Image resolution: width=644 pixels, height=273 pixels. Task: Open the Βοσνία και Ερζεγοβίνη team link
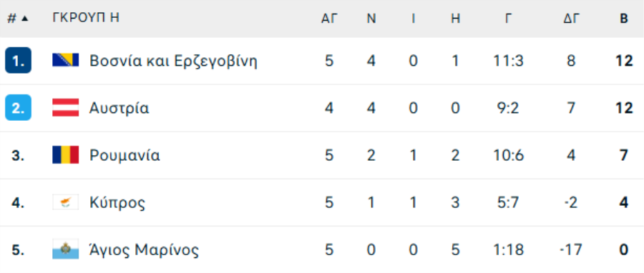point(173,61)
